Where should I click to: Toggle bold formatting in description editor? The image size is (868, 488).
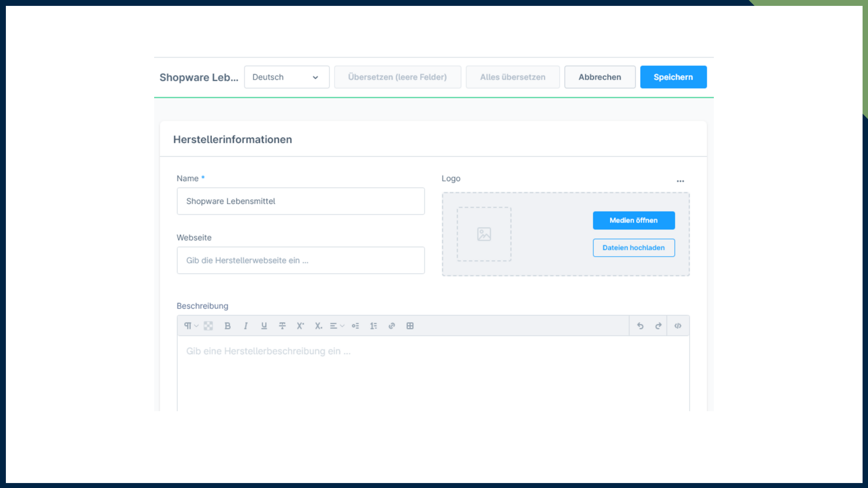click(227, 326)
